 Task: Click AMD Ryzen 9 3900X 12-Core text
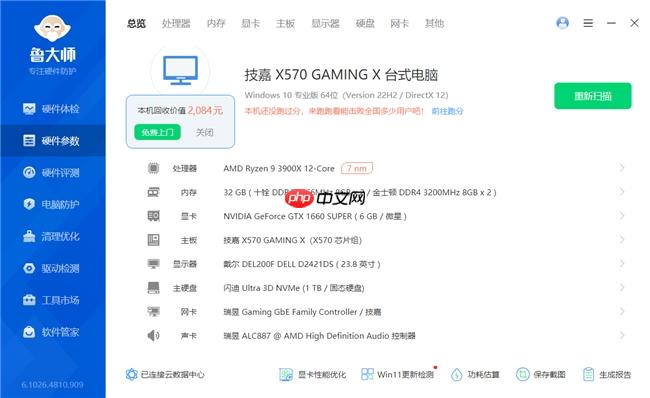279,169
